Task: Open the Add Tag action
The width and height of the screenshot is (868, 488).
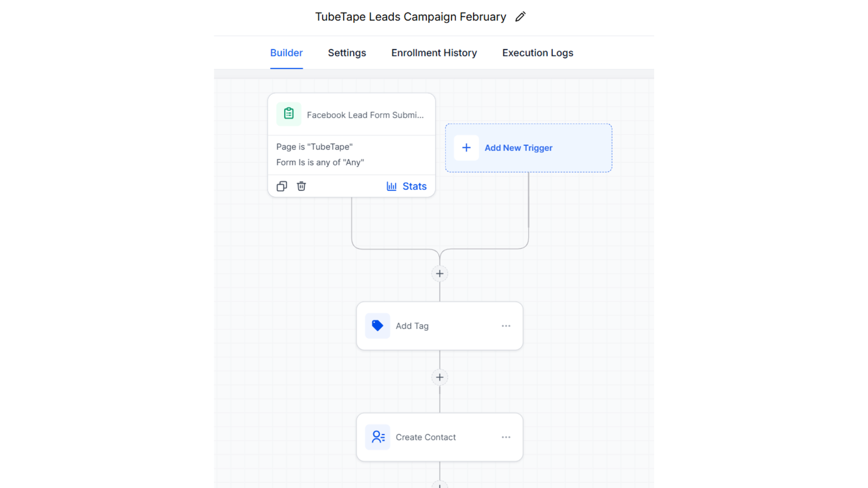Action: click(x=439, y=326)
